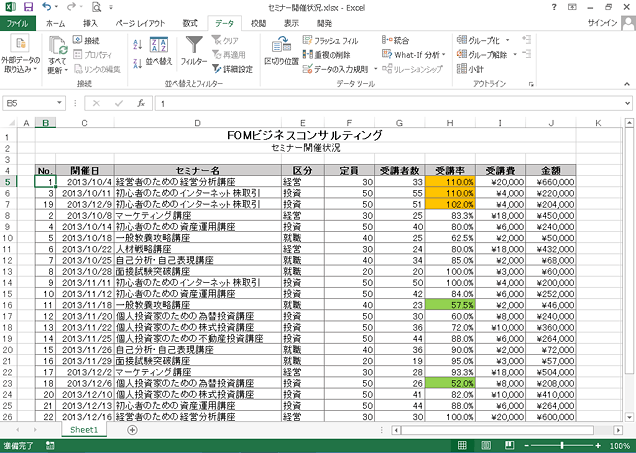Select the orange 110.0% cell in row 5
The image size is (636, 453).
pos(450,182)
